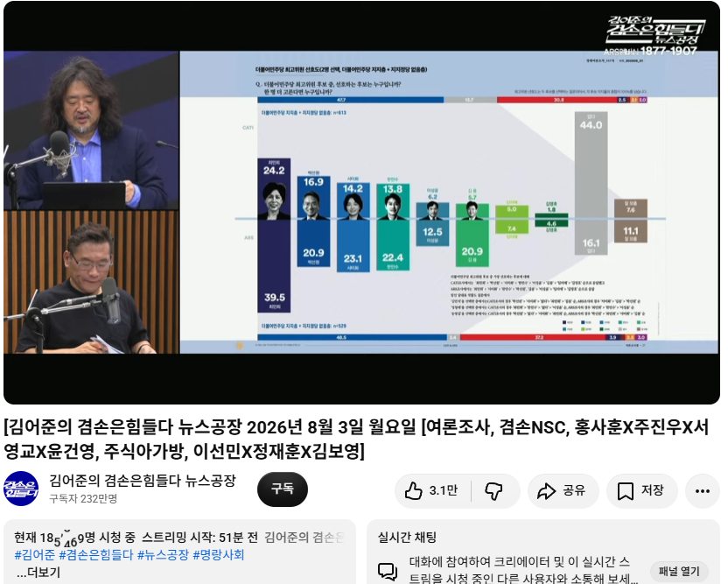Click the live chat speech-bubble icon
Viewport: 728px width, 584px height.
click(x=388, y=571)
